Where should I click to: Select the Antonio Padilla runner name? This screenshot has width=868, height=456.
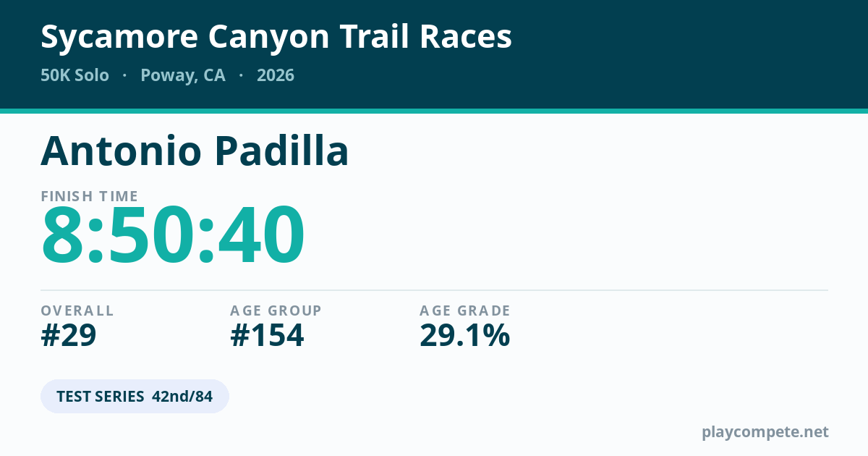click(195, 151)
